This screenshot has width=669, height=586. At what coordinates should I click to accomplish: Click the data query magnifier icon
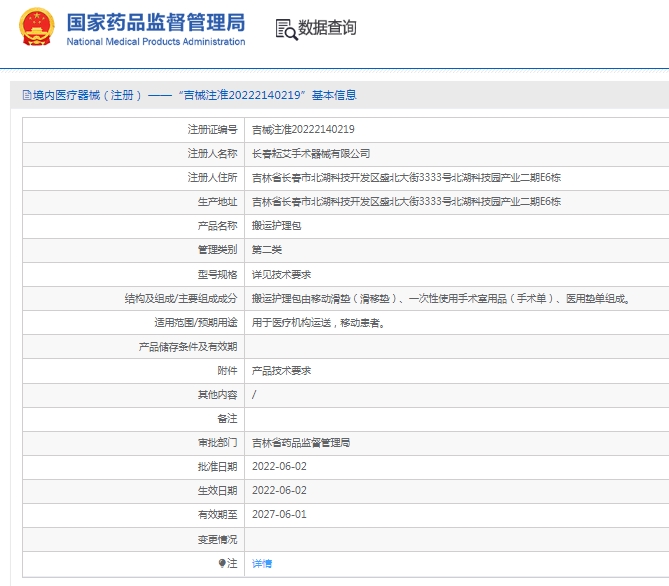pos(286,30)
